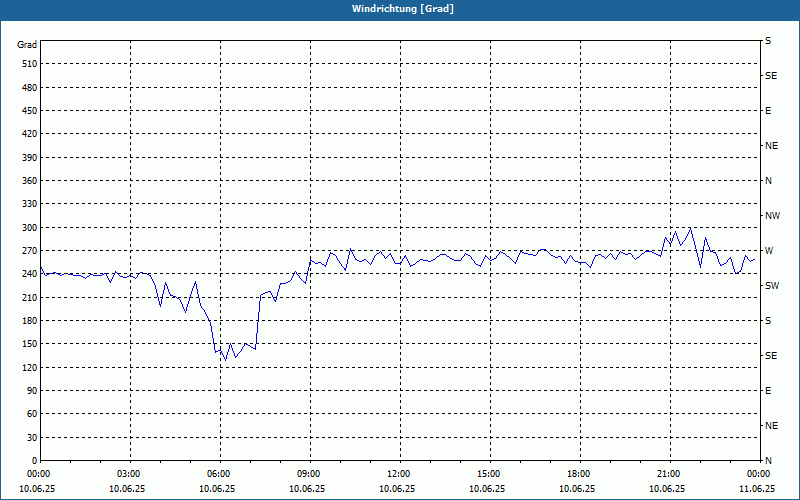Select the SW compass label on right axis
800x500 pixels.
pos(772,286)
